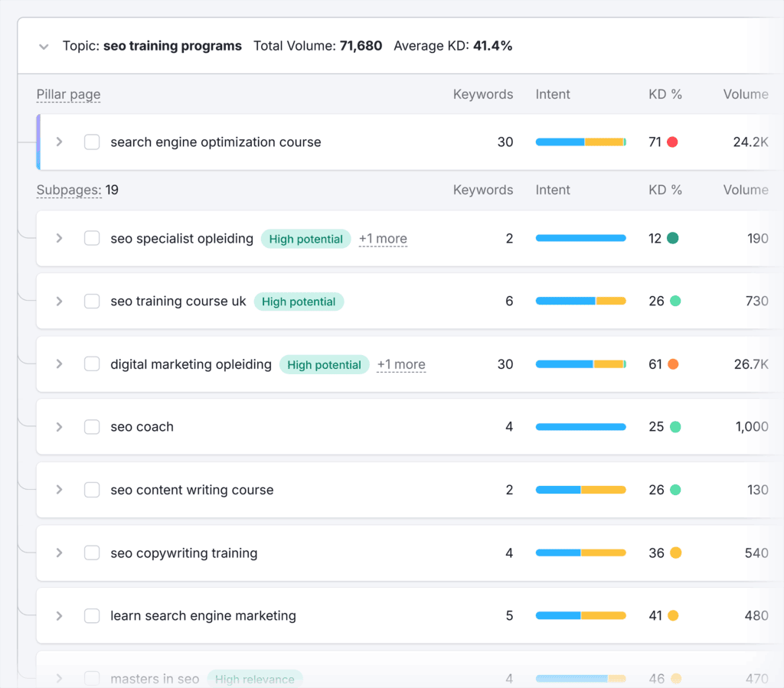Click the intent distribution bar for seo training course uk
This screenshot has height=688, width=784.
click(x=580, y=301)
